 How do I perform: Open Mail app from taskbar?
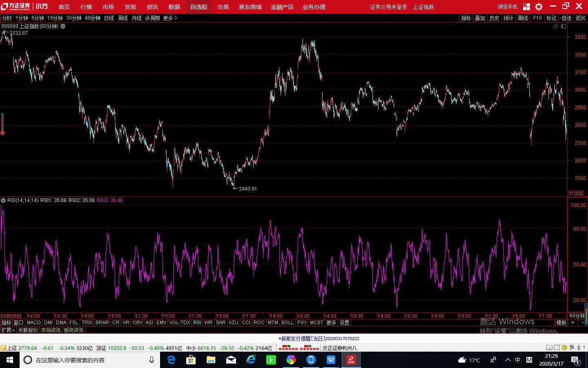click(231, 360)
